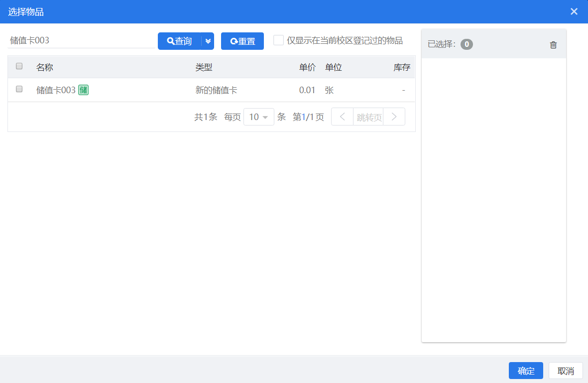
Task: Check the 储值卡003 row checkbox
Action: (x=19, y=89)
